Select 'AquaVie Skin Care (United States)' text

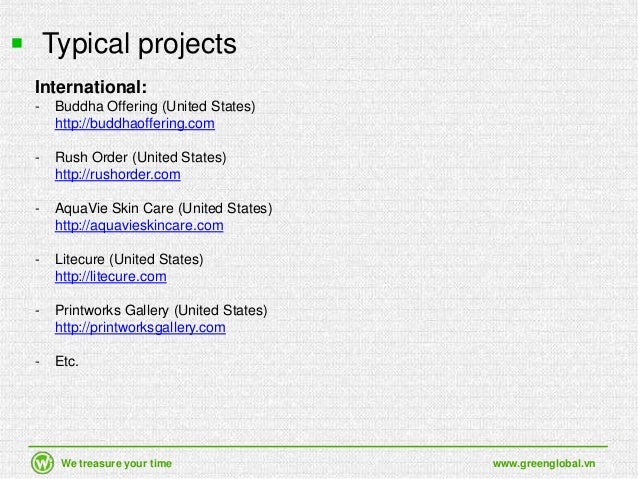pyautogui.click(x=164, y=208)
